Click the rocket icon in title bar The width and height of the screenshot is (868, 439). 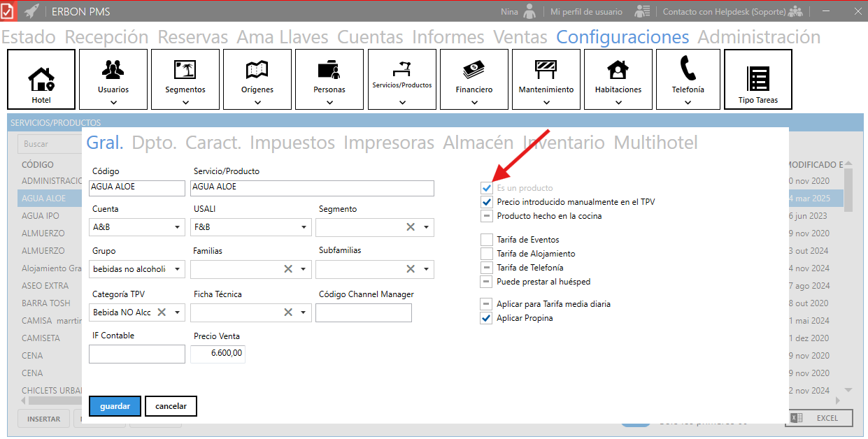31,11
